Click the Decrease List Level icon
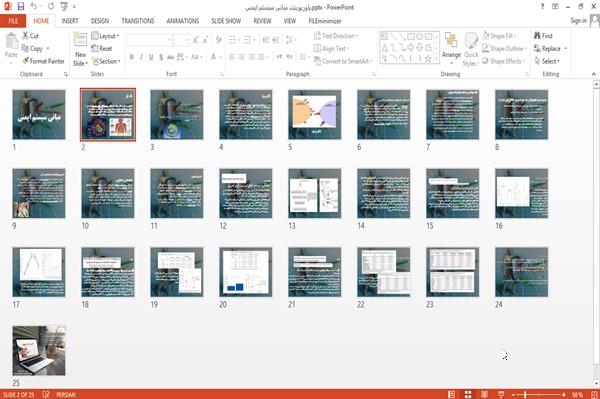The height and width of the screenshot is (399, 600). click(266, 39)
